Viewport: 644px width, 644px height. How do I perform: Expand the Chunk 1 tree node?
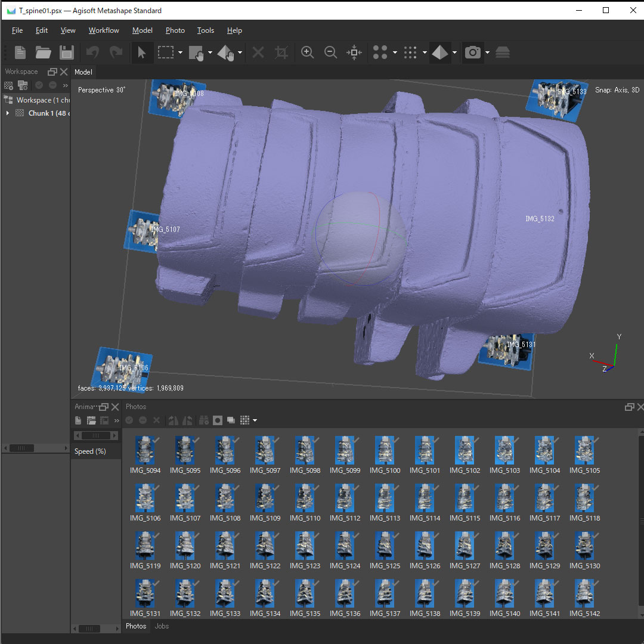click(7, 113)
